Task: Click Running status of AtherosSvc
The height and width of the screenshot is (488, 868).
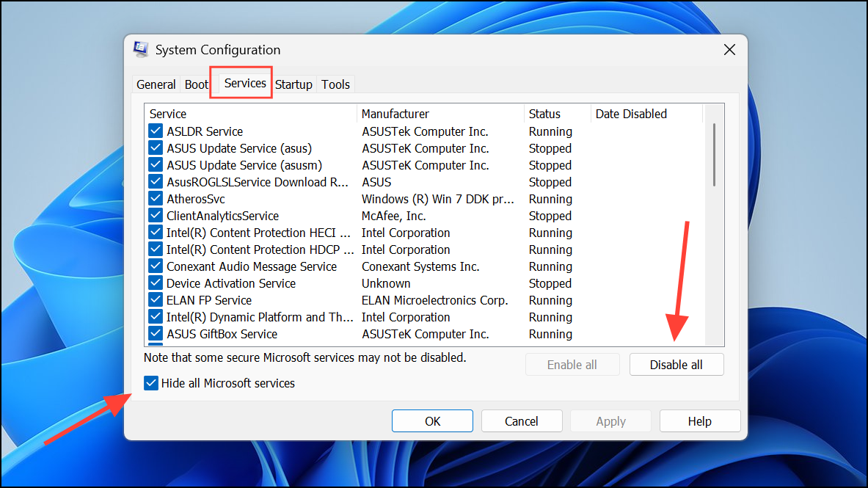Action: 550,199
